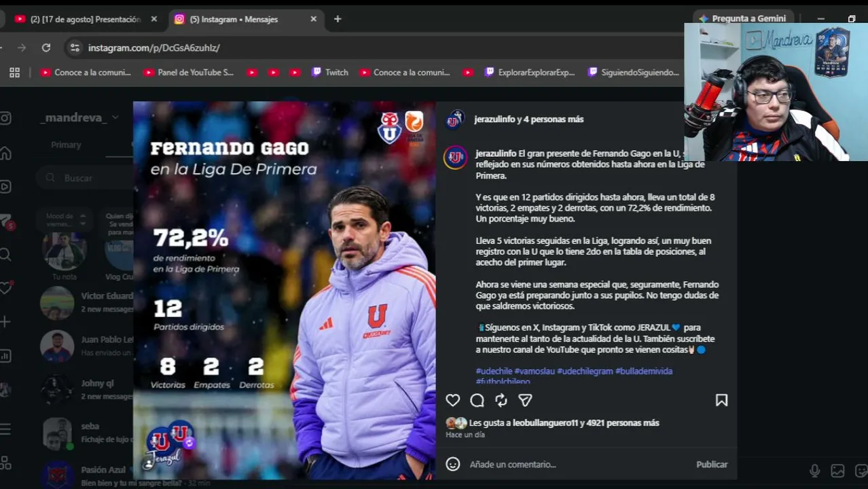Click microphone voice message icon
The height and width of the screenshot is (489, 868).
[x=814, y=471]
